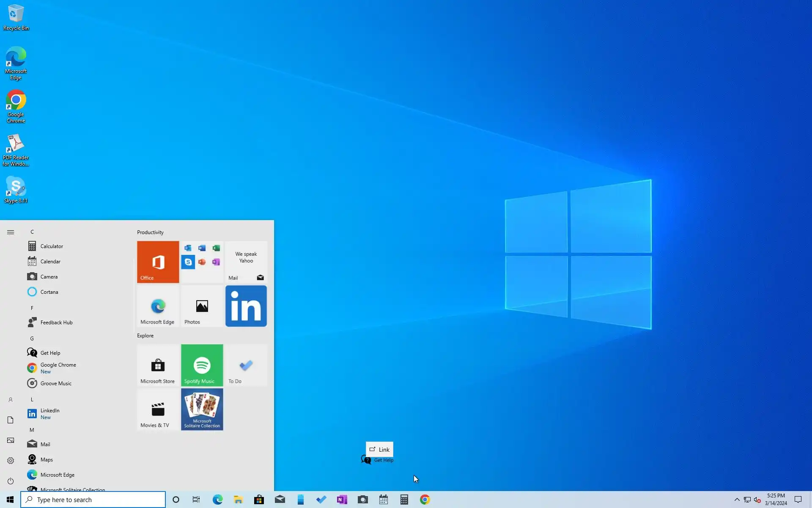Open the Office tile

pos(158,262)
